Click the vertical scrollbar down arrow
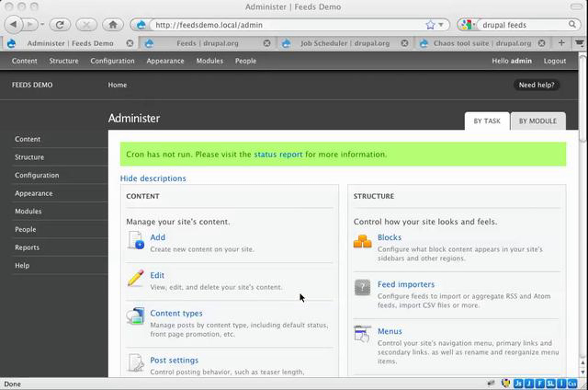Screen dimensions: 588x390 (x=583, y=372)
